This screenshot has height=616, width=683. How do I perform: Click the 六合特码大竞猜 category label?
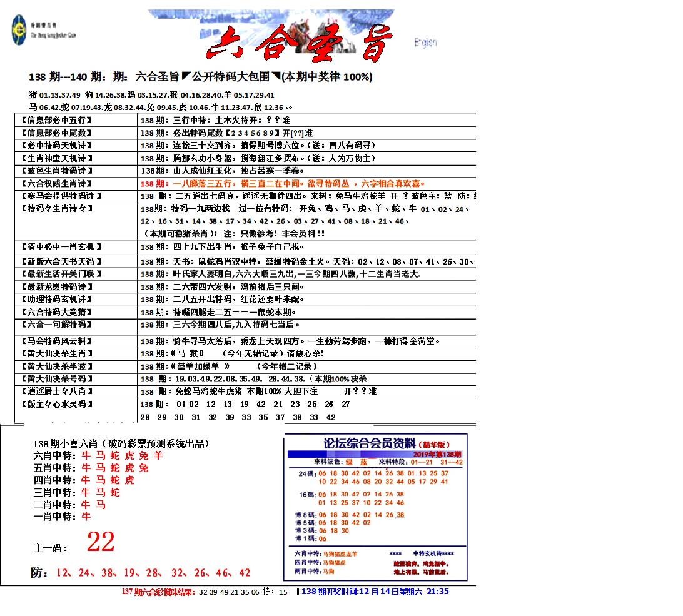[56, 312]
